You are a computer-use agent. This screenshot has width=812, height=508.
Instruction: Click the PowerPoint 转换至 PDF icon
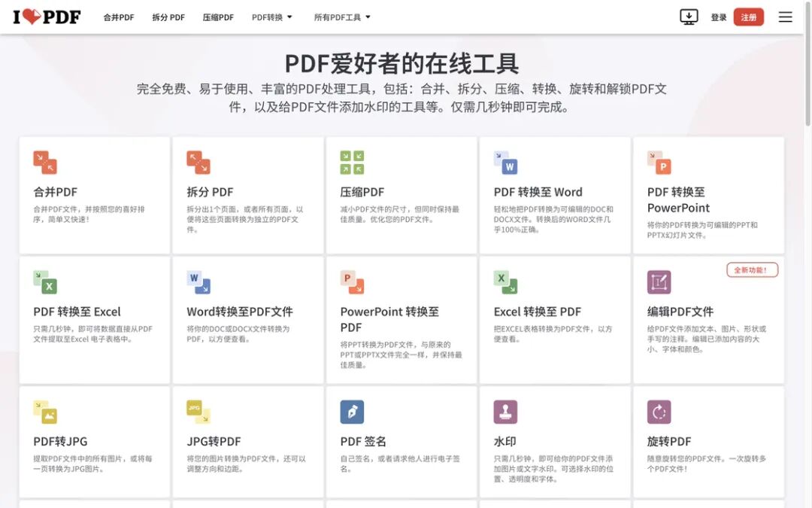point(352,282)
